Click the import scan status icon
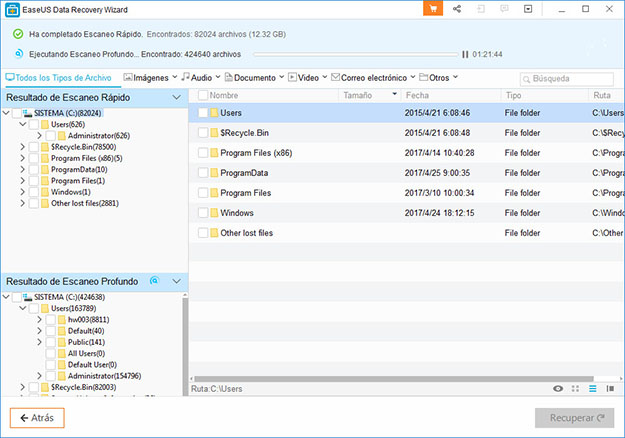 tap(481, 9)
